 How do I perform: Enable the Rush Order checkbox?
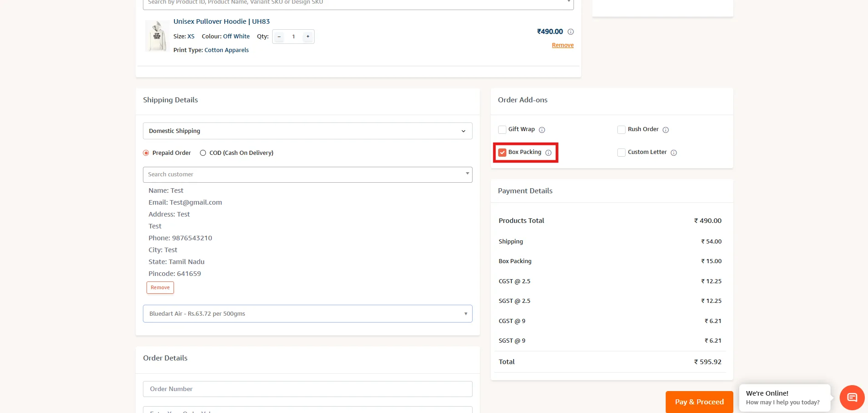621,130
